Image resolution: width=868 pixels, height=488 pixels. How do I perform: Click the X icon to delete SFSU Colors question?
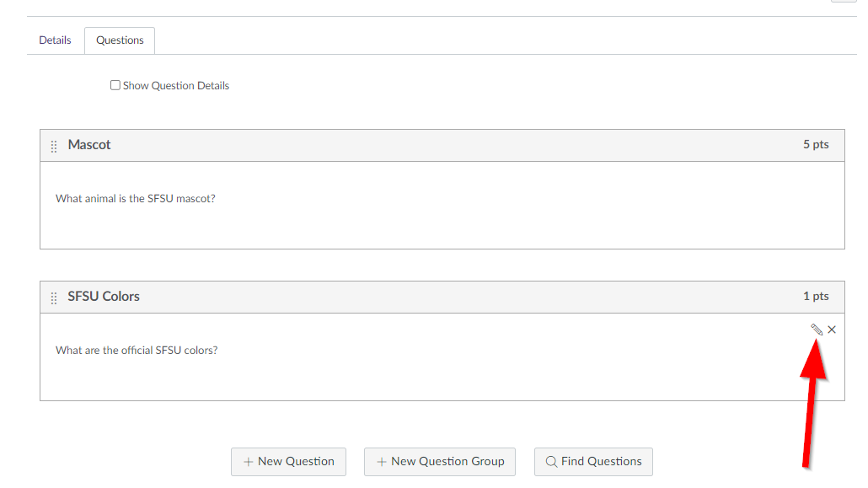(x=832, y=330)
